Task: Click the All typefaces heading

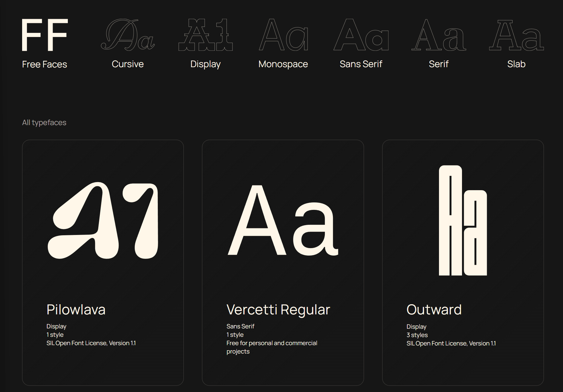Action: [x=44, y=123]
